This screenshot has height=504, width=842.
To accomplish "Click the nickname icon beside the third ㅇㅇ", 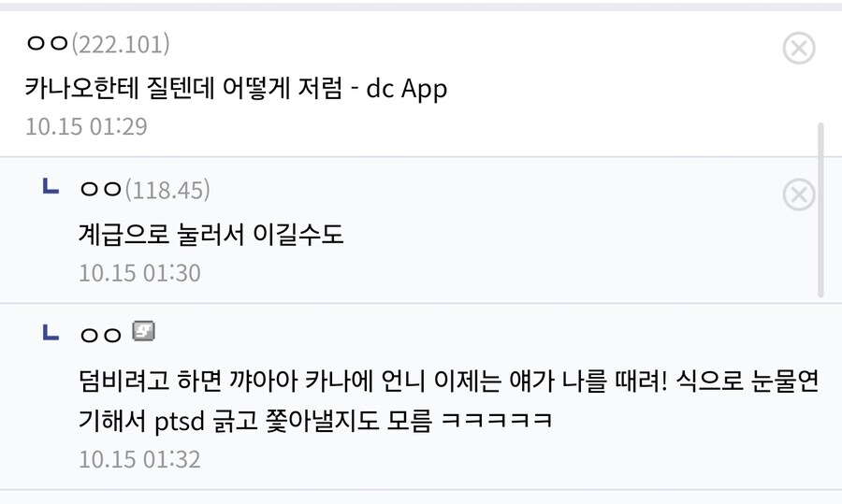I will [143, 331].
